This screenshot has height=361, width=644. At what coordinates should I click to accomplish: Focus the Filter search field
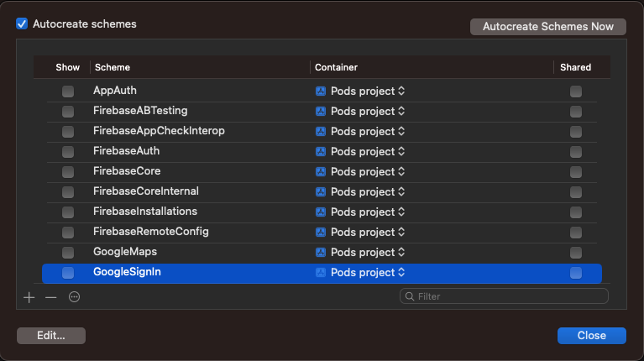504,296
